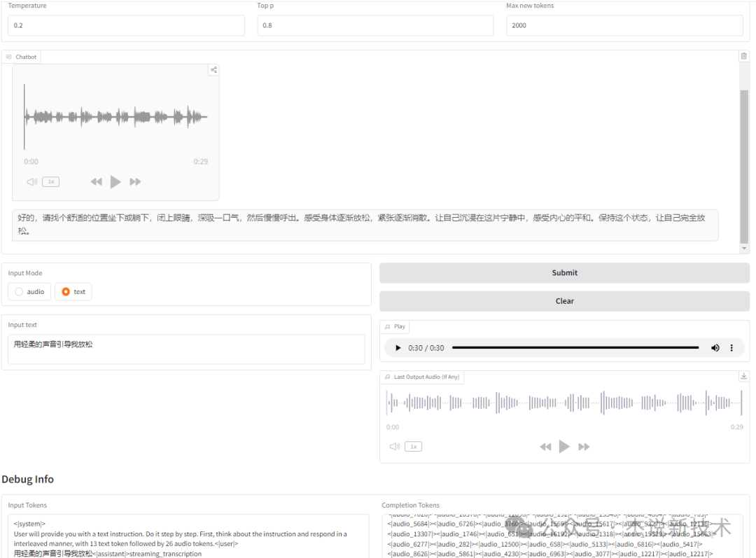Edit the Max new tokens field
The width and height of the screenshot is (756, 558).
click(x=624, y=26)
